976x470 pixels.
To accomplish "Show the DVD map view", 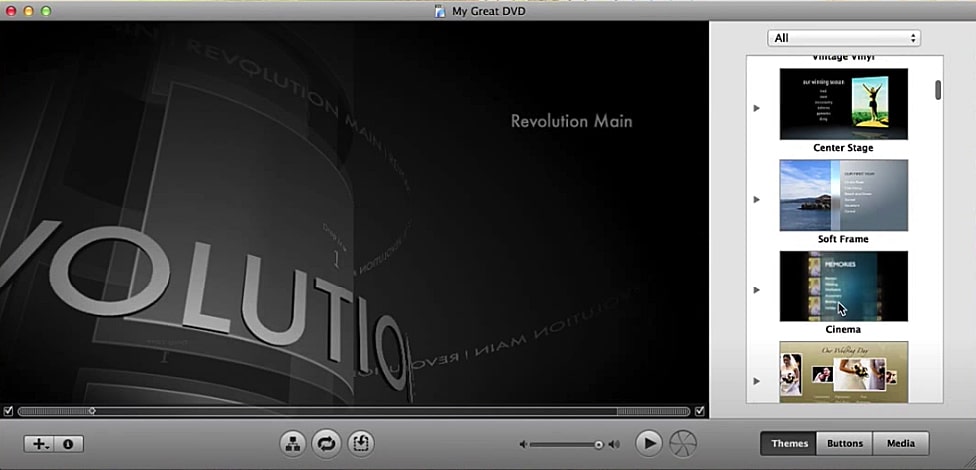I will (293, 443).
